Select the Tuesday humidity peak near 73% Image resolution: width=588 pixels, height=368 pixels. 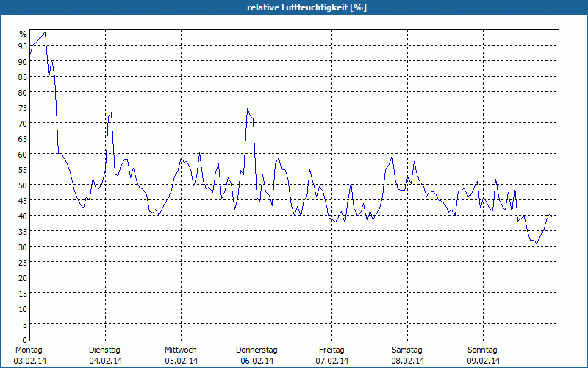[110, 113]
